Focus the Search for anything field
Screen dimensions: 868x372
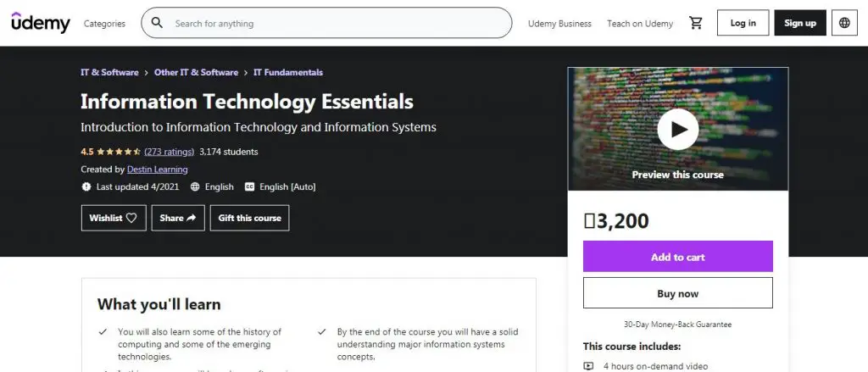pyautogui.click(x=339, y=24)
